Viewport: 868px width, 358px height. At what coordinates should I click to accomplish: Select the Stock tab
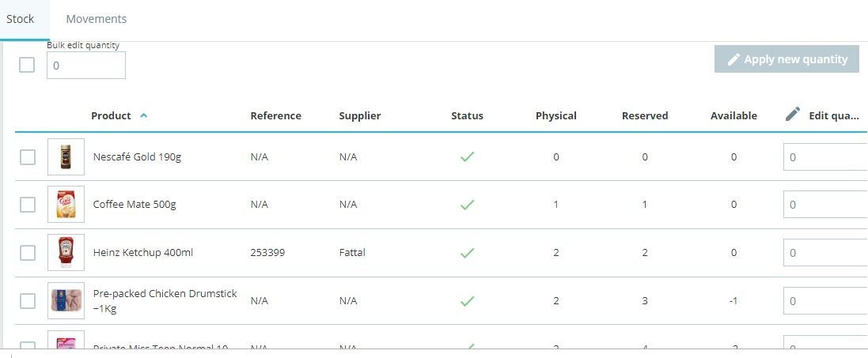(21, 19)
